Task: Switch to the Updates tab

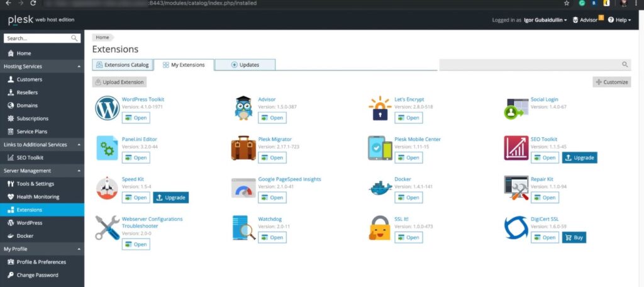Action: pyautogui.click(x=245, y=65)
